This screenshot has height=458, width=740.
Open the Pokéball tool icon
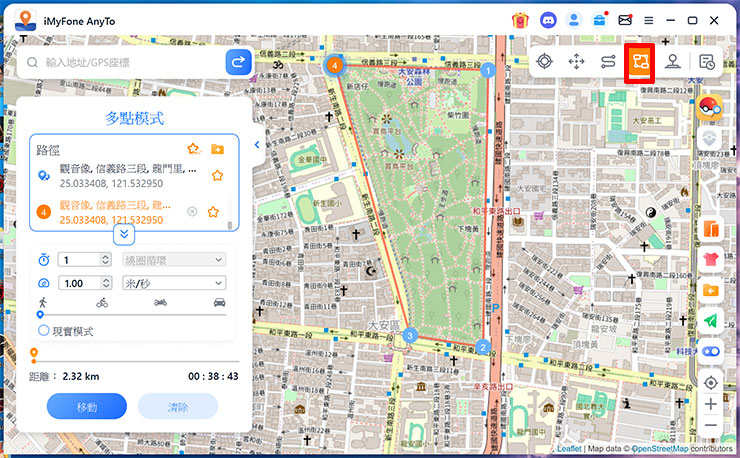(x=710, y=105)
